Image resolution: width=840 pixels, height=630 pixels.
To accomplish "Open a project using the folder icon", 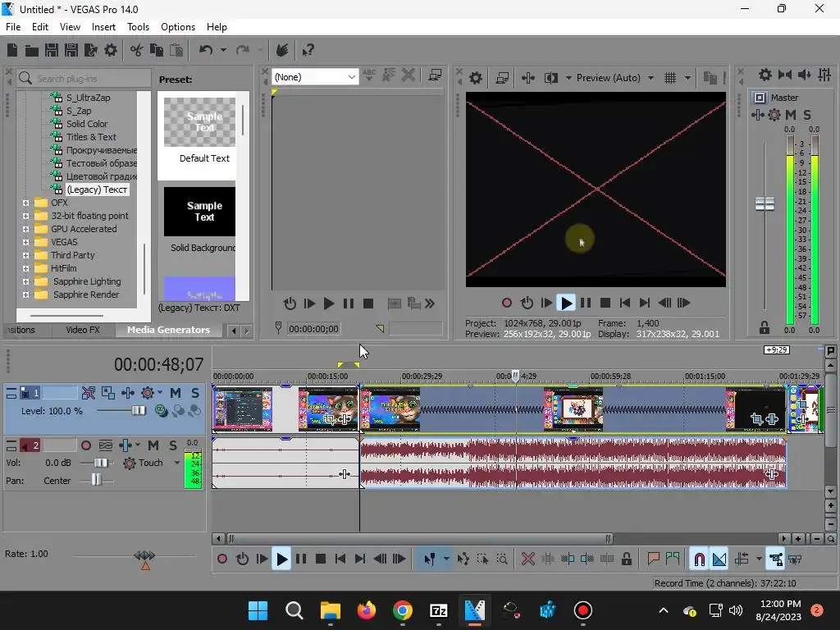I will pos(32,50).
